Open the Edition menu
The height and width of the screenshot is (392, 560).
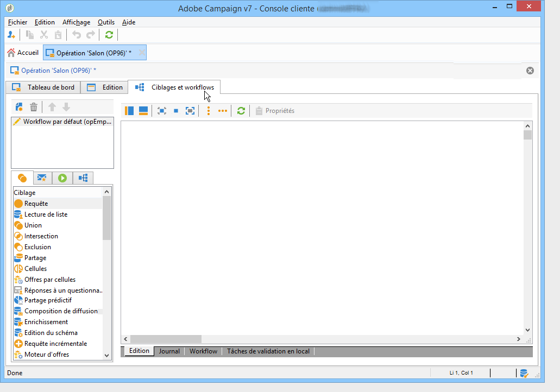tap(45, 22)
